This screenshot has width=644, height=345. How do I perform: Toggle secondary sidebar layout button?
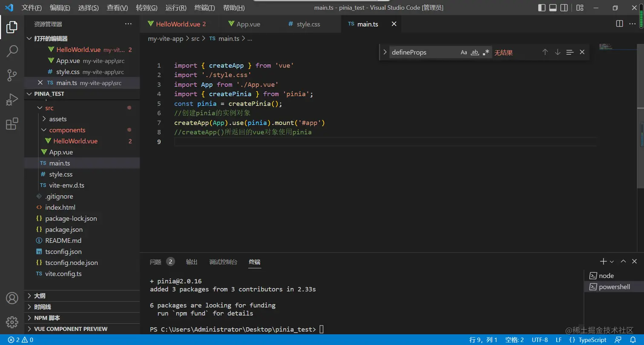tap(564, 8)
